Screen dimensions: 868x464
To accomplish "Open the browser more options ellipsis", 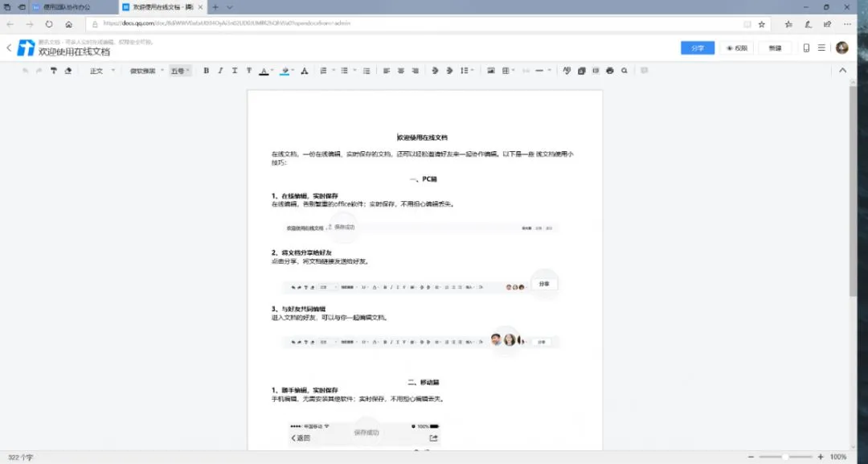I will point(848,24).
